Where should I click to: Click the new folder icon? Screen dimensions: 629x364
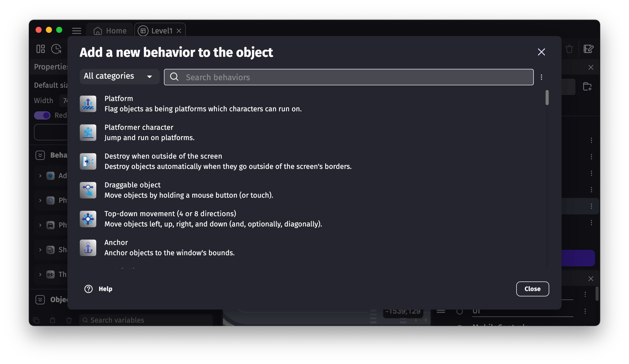point(588,87)
